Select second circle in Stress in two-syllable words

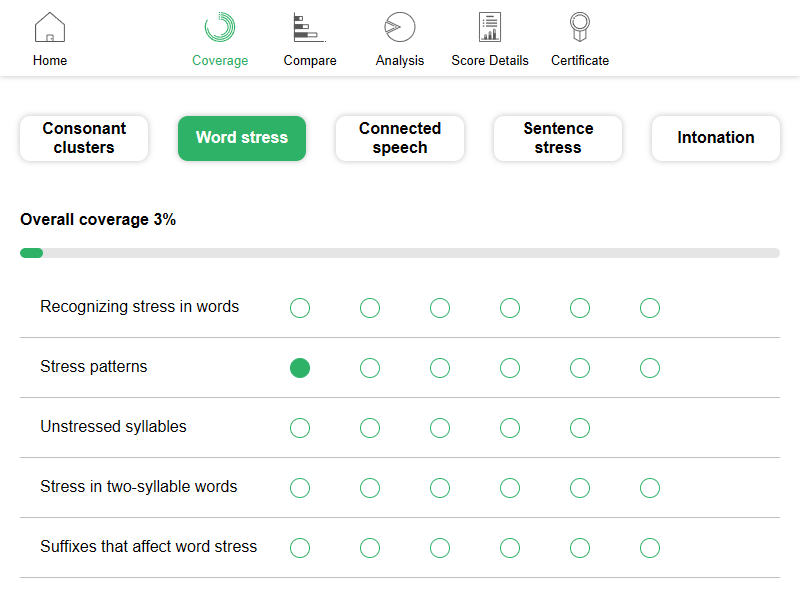[x=370, y=488]
